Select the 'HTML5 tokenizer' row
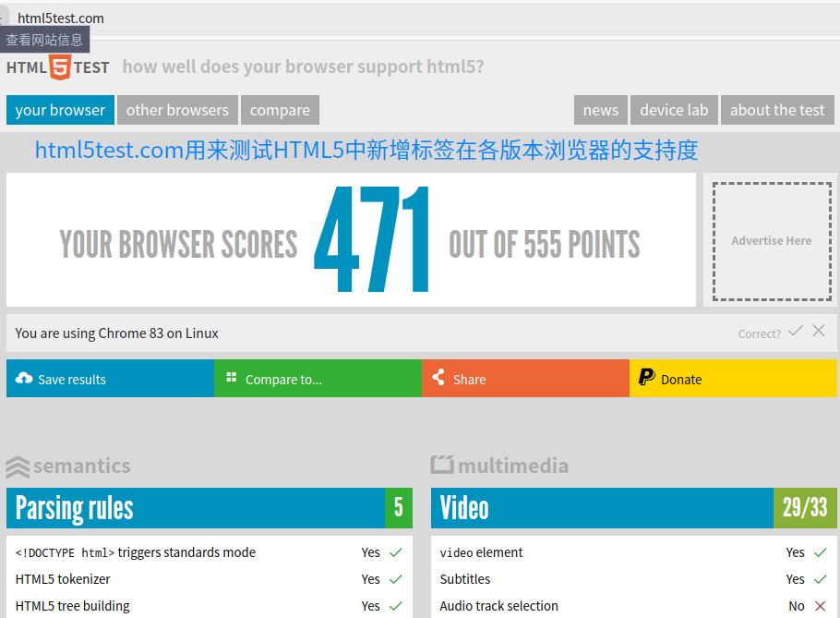The width and height of the screenshot is (840, 618). [x=210, y=579]
